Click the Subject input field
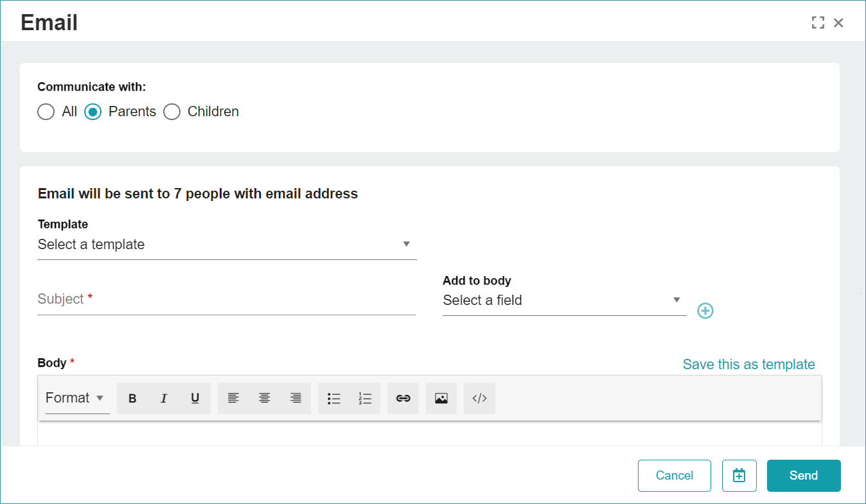866x504 pixels. pos(227,299)
